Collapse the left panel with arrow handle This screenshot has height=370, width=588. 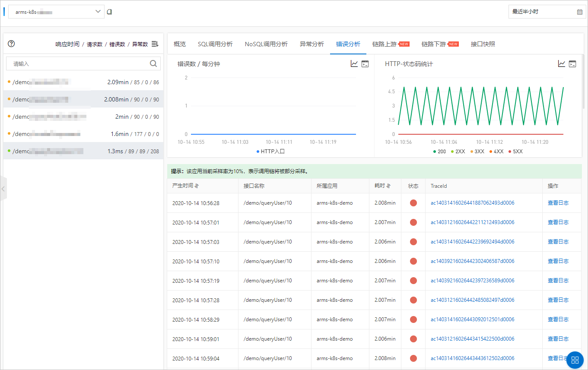[x=3, y=189]
